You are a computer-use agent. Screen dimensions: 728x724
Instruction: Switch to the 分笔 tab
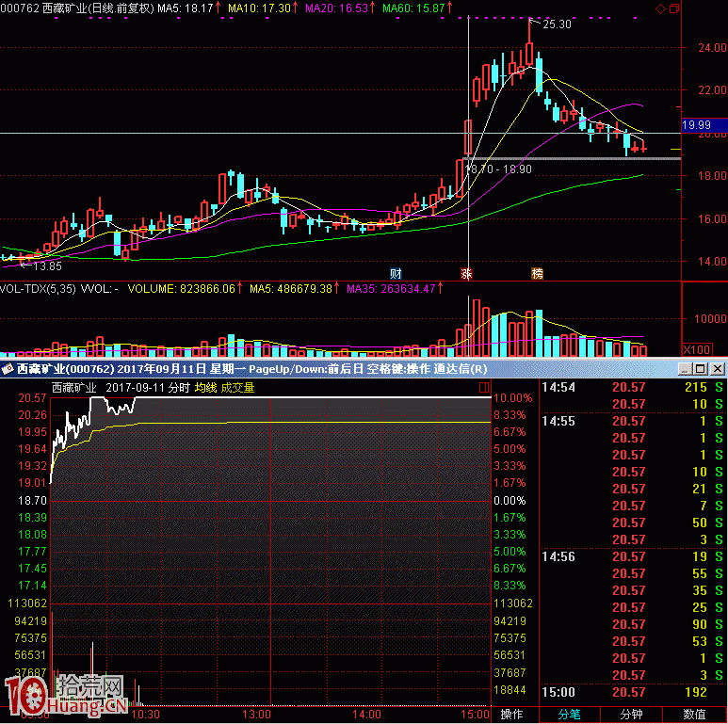pyautogui.click(x=570, y=715)
